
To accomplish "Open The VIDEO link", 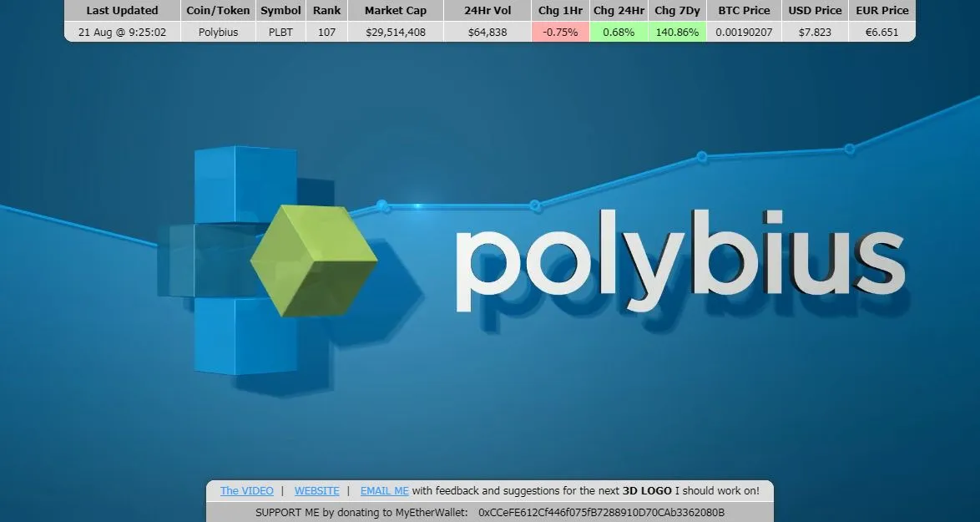I will pos(247,491).
